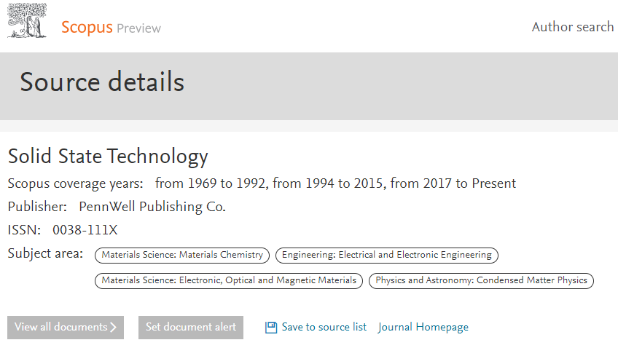Select the Electronic, Optical and Magnetic Materials tag

click(229, 280)
